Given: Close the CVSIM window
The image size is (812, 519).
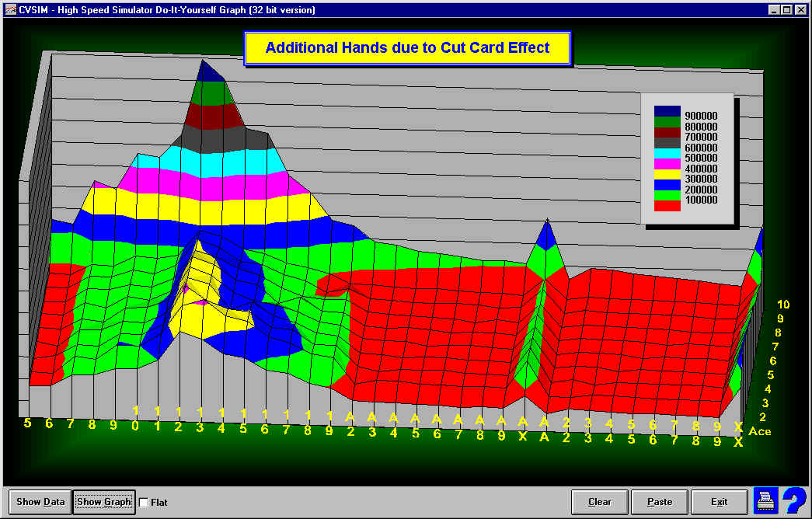Looking at the screenshot, I should point(801,9).
